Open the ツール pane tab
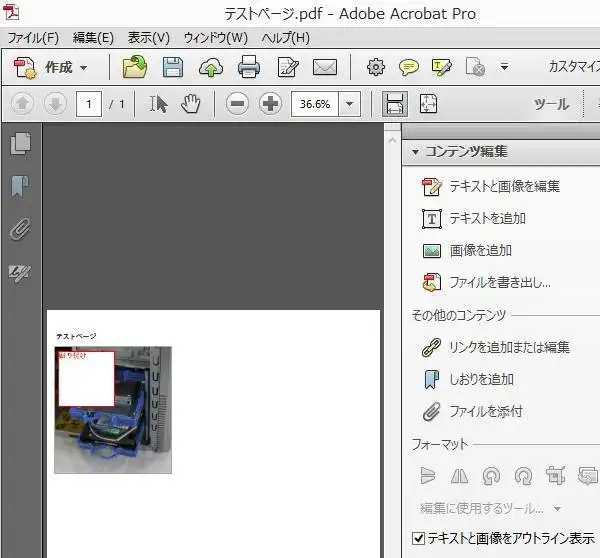 (551, 104)
